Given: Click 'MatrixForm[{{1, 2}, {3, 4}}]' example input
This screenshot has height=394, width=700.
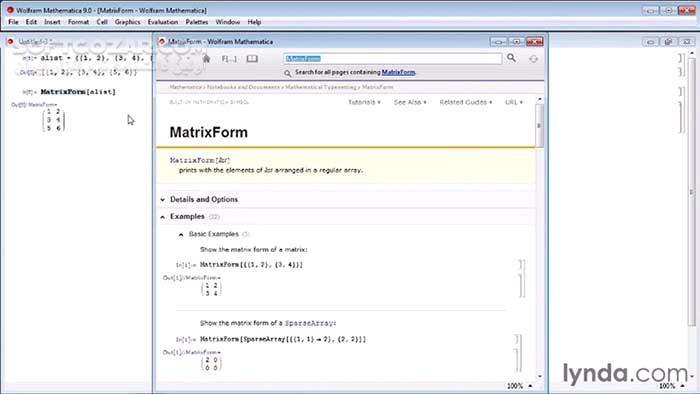Looking at the screenshot, I should (x=251, y=265).
